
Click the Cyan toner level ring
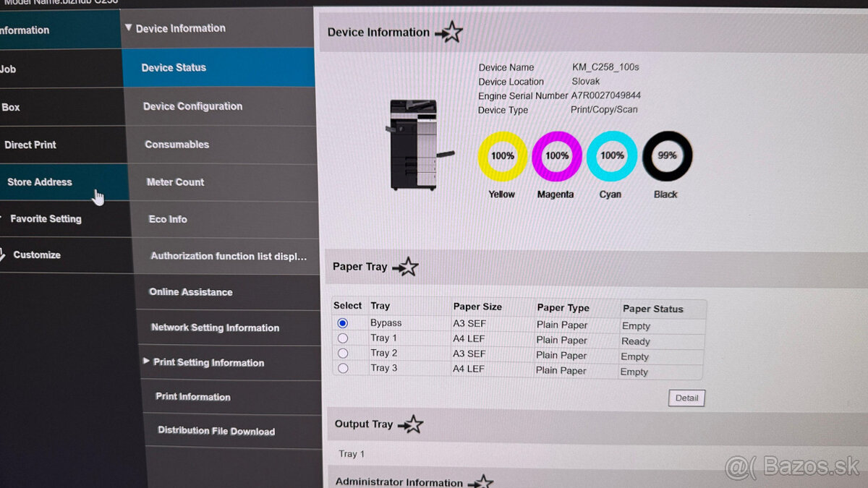pos(612,156)
